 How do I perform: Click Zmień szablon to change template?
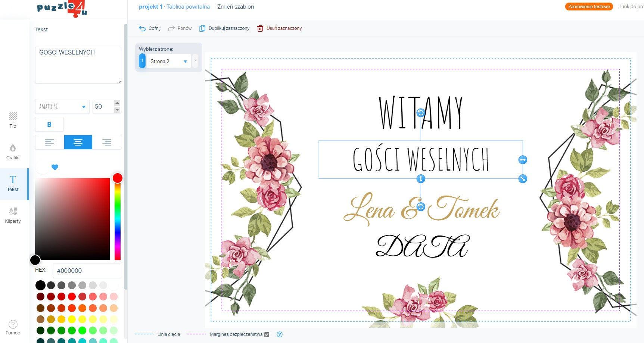pos(236,7)
